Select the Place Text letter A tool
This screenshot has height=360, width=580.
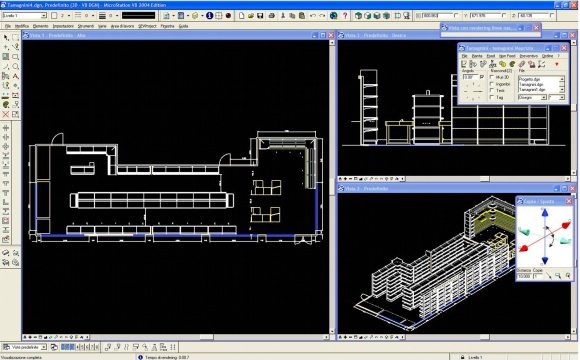pos(16,76)
